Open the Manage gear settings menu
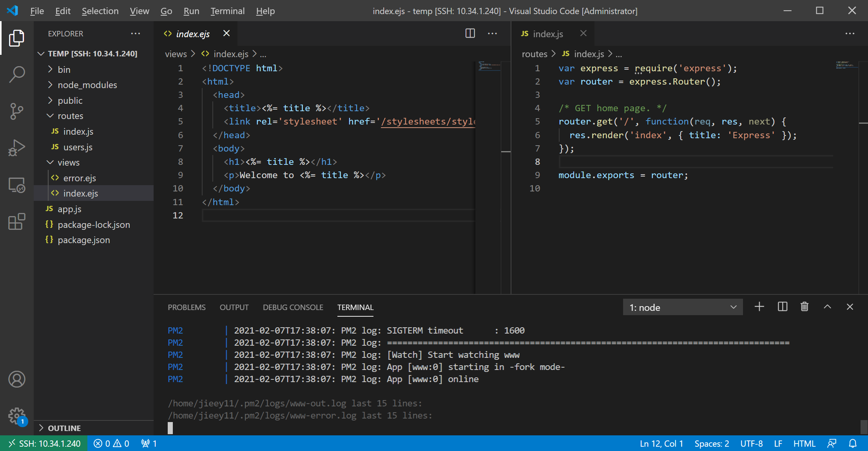 (x=16, y=415)
